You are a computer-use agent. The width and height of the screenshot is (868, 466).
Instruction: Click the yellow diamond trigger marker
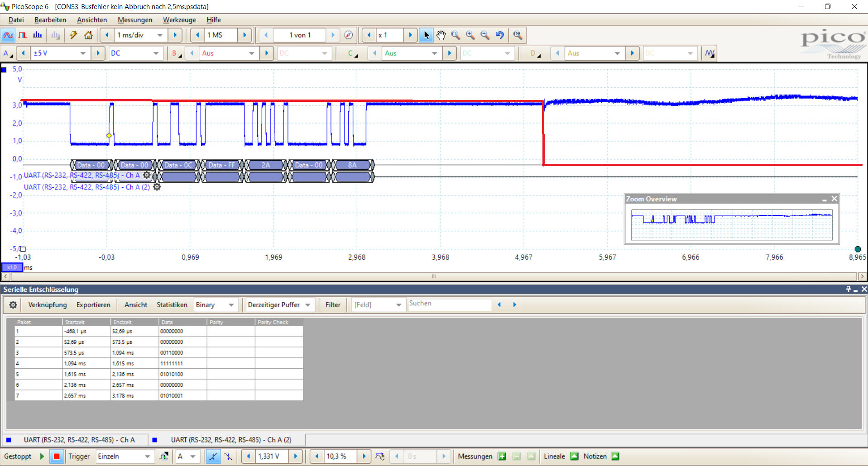pos(109,135)
